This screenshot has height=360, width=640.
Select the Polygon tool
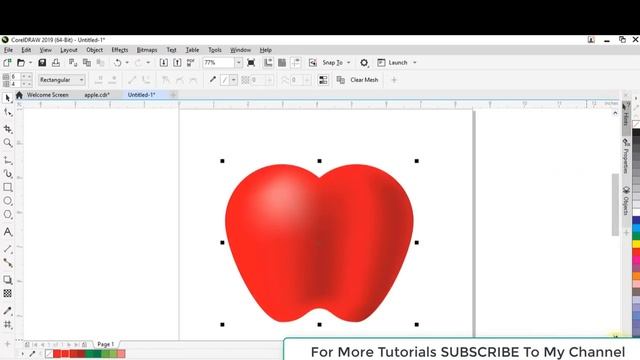(7, 214)
